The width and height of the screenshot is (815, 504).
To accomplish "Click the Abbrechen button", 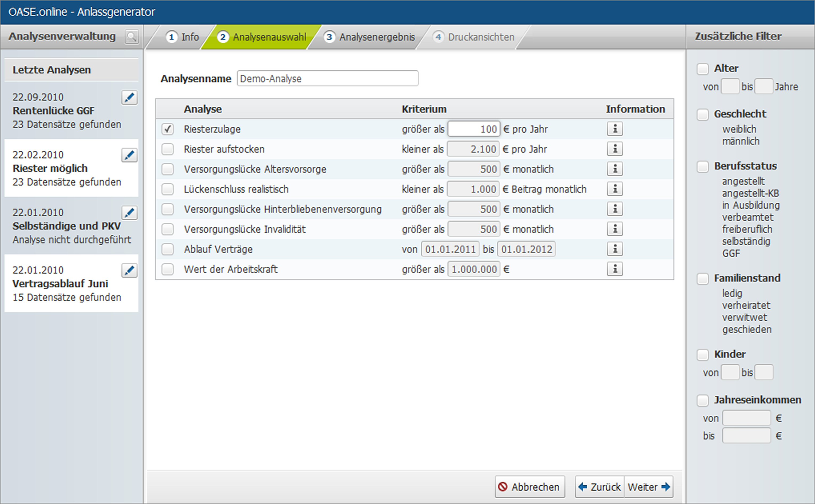I will click(529, 487).
